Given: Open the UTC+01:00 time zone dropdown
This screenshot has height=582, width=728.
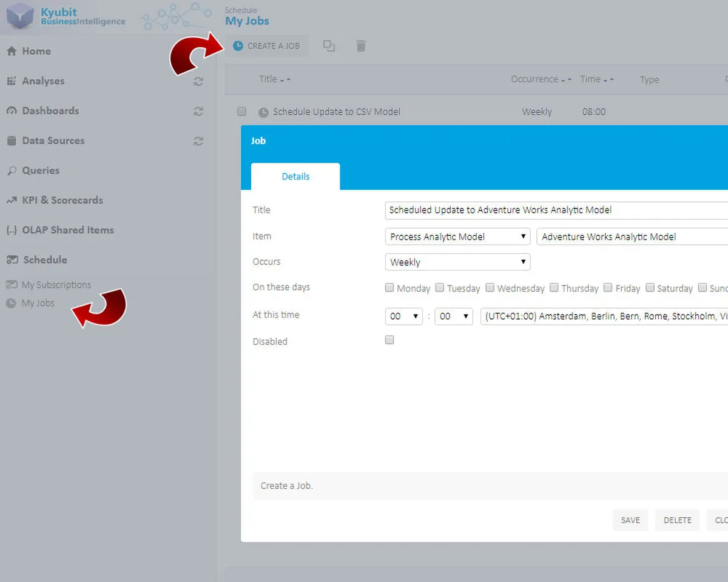Looking at the screenshot, I should [x=604, y=316].
